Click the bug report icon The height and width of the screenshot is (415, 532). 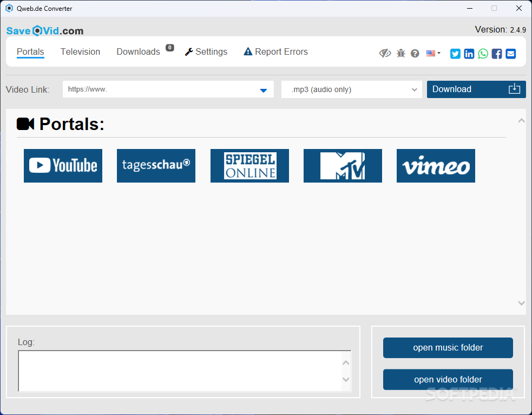[400, 53]
